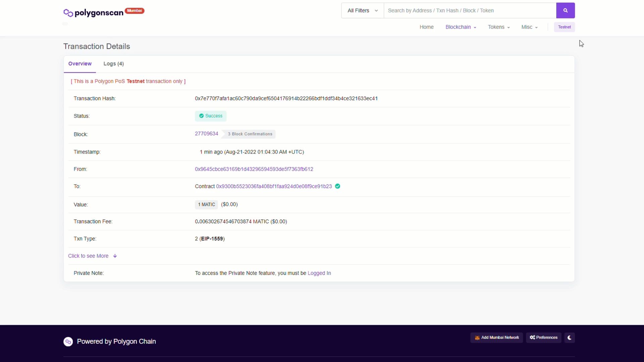
Task: Switch to the Logs (4) tab
Action: [114, 64]
